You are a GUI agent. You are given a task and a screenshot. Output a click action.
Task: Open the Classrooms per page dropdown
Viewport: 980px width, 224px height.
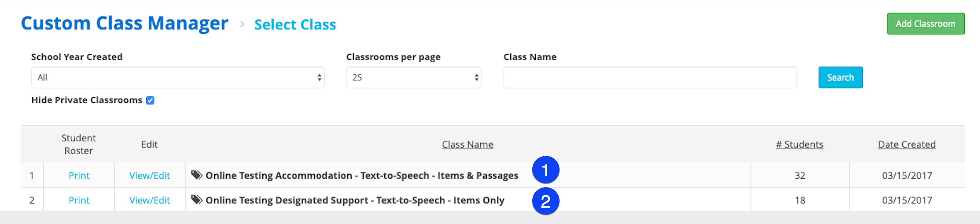pos(414,78)
